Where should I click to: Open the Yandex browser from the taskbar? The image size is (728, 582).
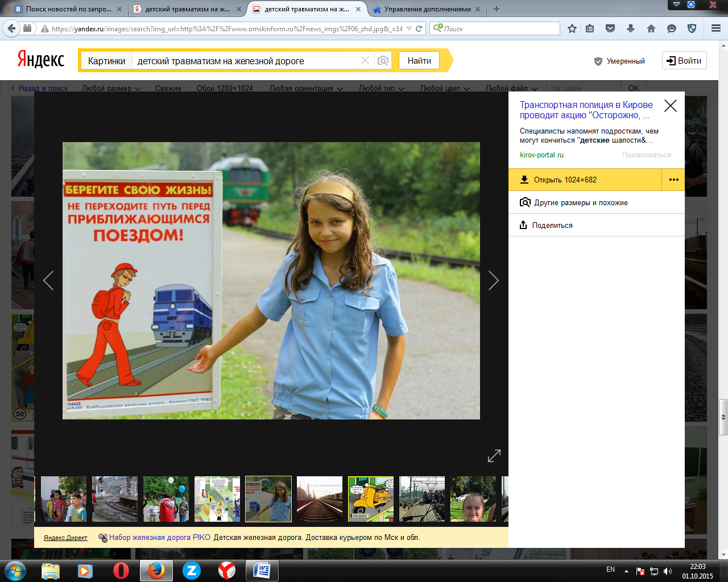(x=226, y=570)
